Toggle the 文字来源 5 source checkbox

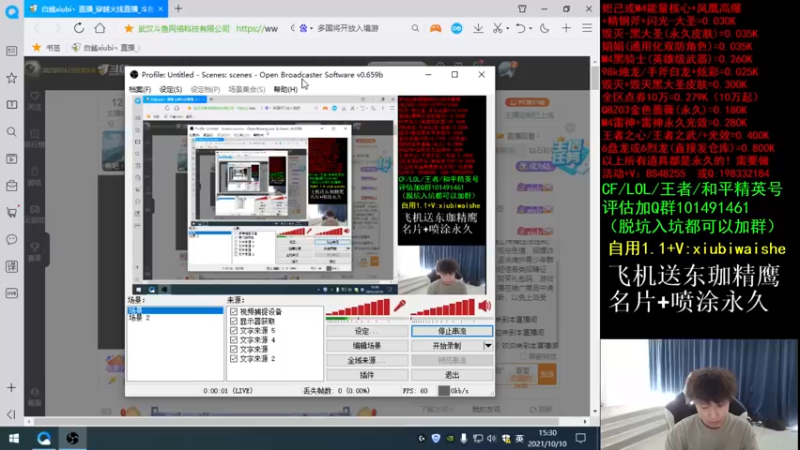234,331
